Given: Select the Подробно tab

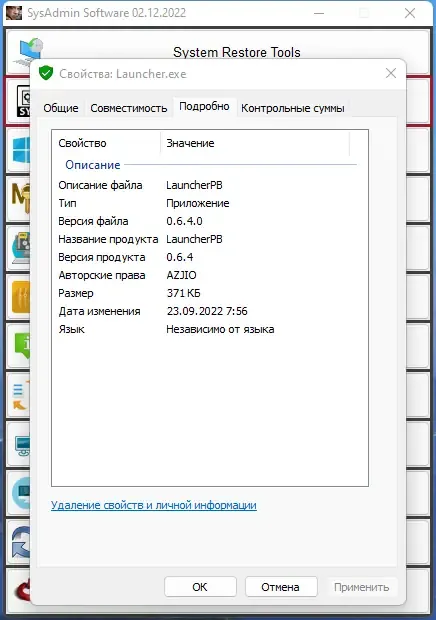Looking at the screenshot, I should pos(204,106).
